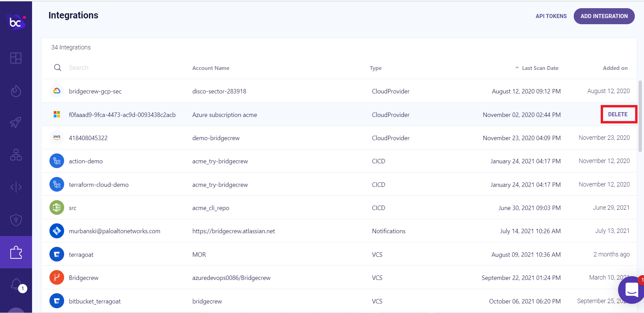Viewport: 644px width, 313px height.
Task: Click the Account Name column header
Action: click(211, 68)
